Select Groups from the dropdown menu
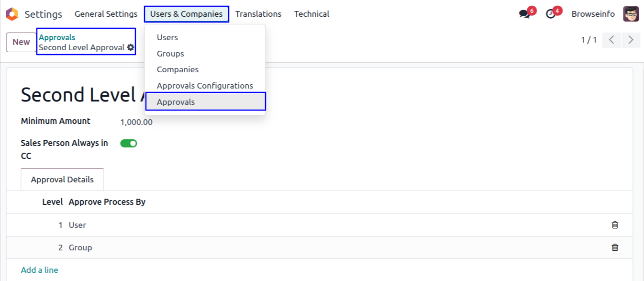 [x=170, y=54]
